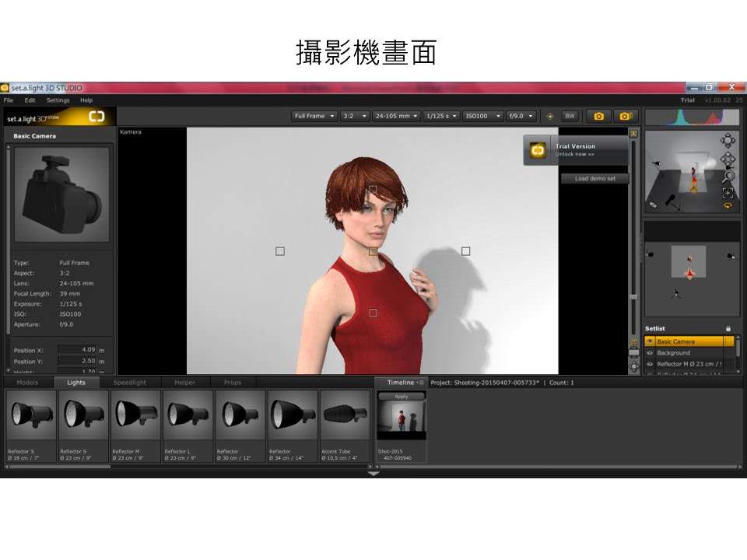Image resolution: width=747 pixels, height=560 pixels.
Task: Click the magnifier zoom icon in 3D preview
Action: [x=728, y=176]
